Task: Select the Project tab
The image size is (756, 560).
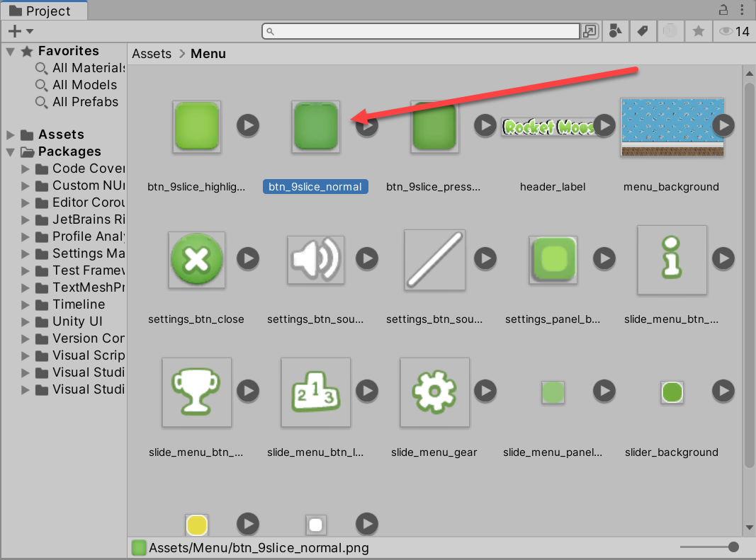Action: 44,11
